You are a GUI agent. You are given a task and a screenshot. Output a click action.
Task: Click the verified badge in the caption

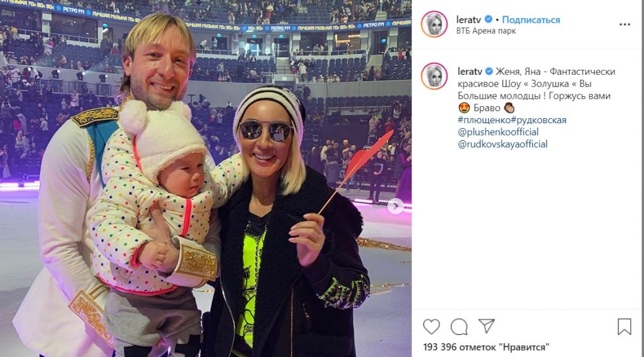(x=489, y=72)
